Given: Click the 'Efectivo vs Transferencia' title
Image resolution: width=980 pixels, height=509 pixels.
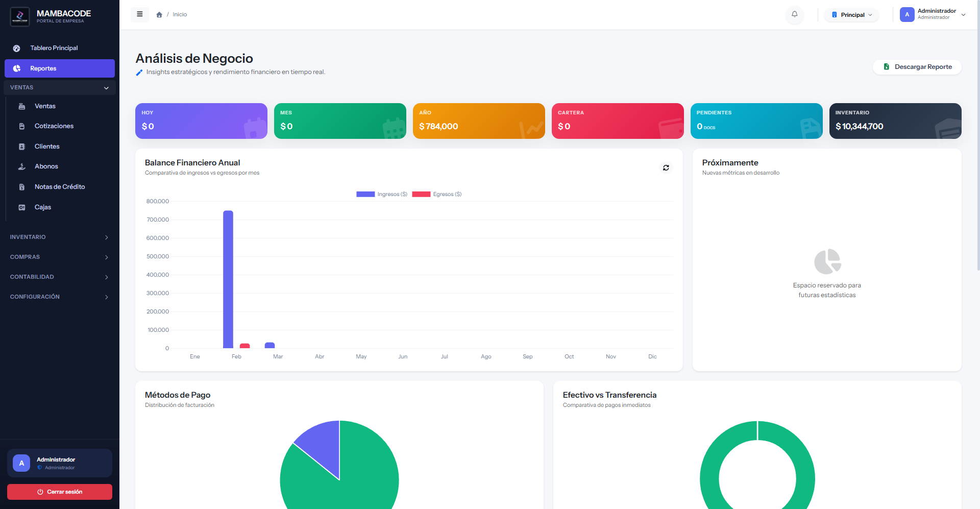Looking at the screenshot, I should pos(609,395).
